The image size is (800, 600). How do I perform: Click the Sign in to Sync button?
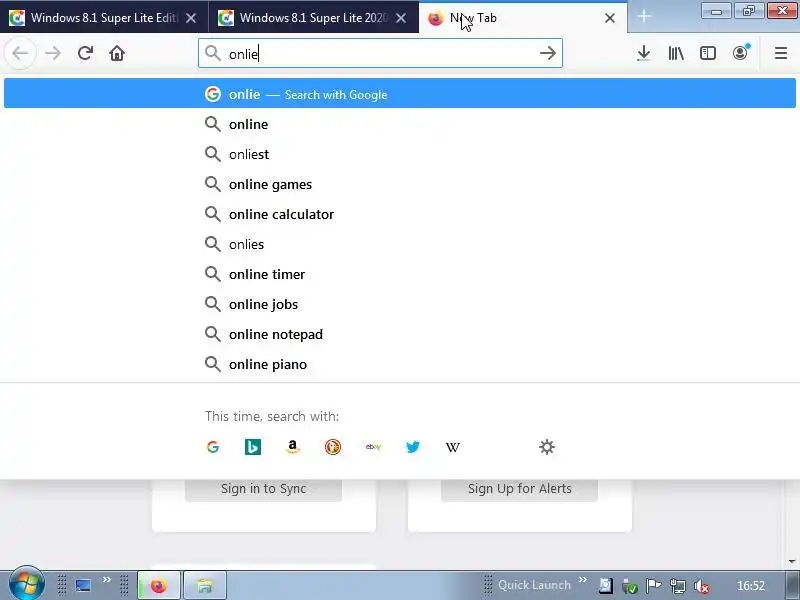click(263, 489)
